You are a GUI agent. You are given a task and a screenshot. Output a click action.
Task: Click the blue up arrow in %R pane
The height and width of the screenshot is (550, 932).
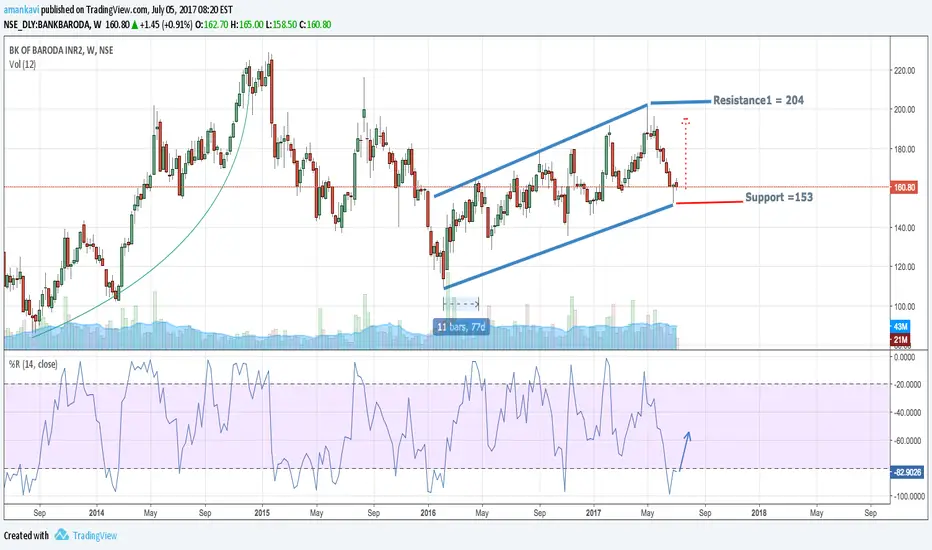tap(685, 451)
